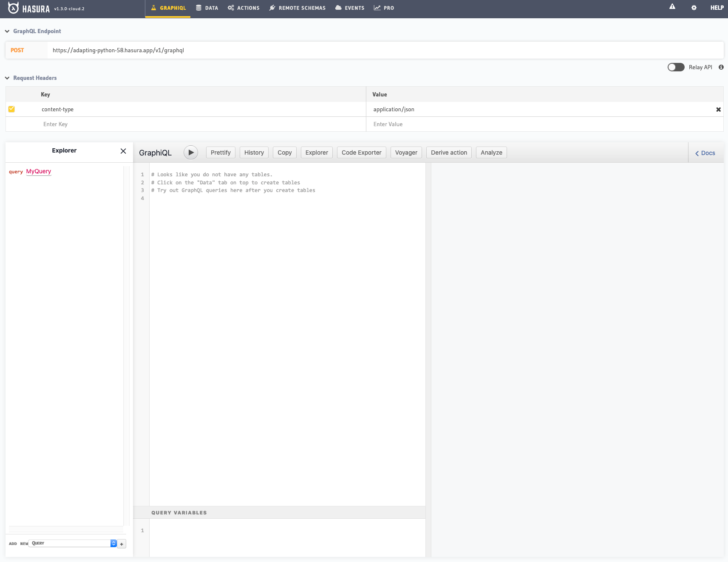Click comment line 'Looks like you do not have any tables'
Viewport: 728px width, 562px height.
pyautogui.click(x=212, y=175)
